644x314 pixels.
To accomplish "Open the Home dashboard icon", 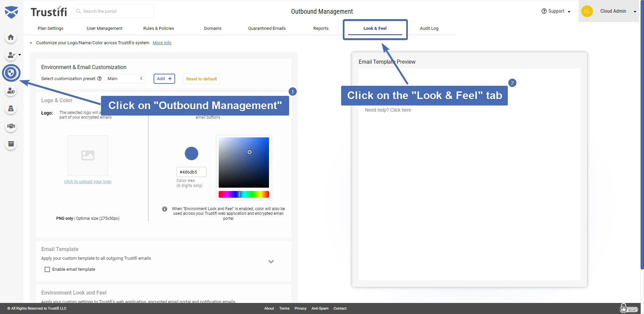I will [11, 38].
